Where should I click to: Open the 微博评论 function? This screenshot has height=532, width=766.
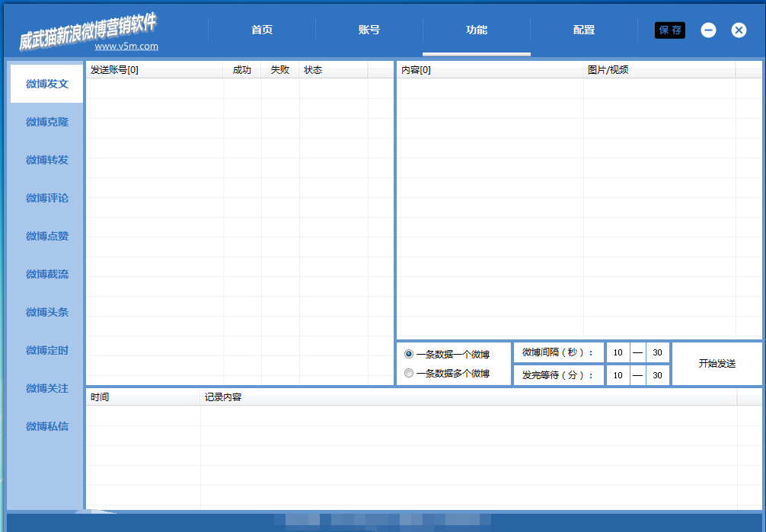(x=47, y=199)
